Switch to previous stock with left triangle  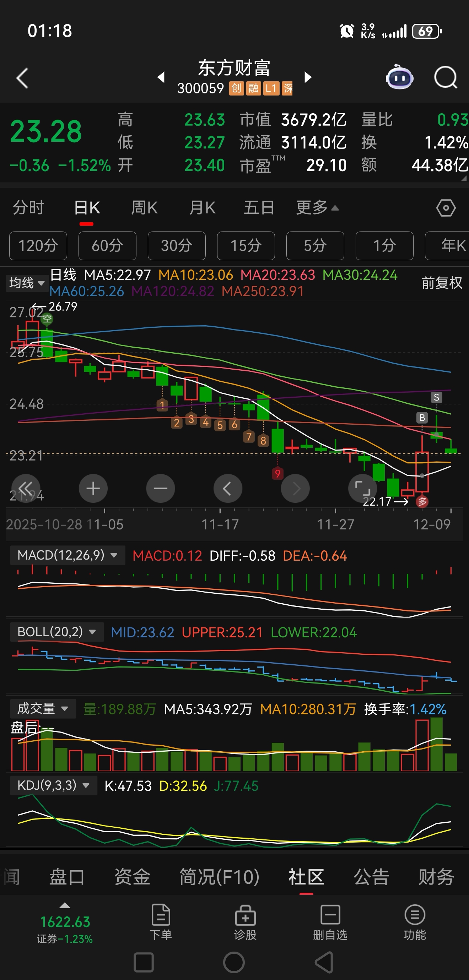[x=161, y=77]
